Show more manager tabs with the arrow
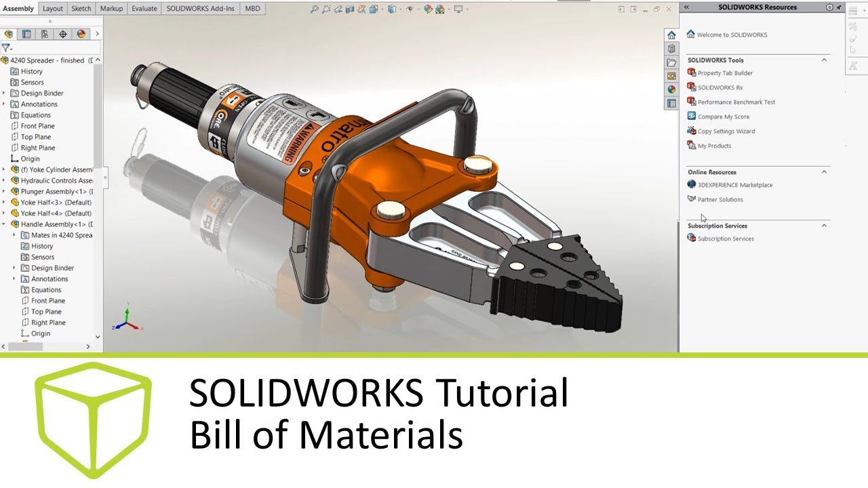Screen dimensions: 868x488 tap(97, 34)
